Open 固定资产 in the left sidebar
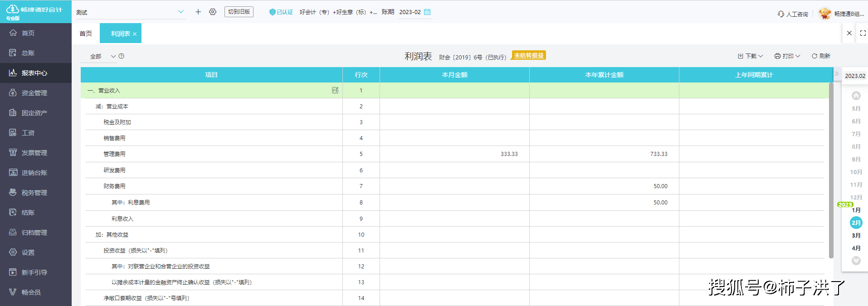The width and height of the screenshot is (868, 306). [x=34, y=113]
